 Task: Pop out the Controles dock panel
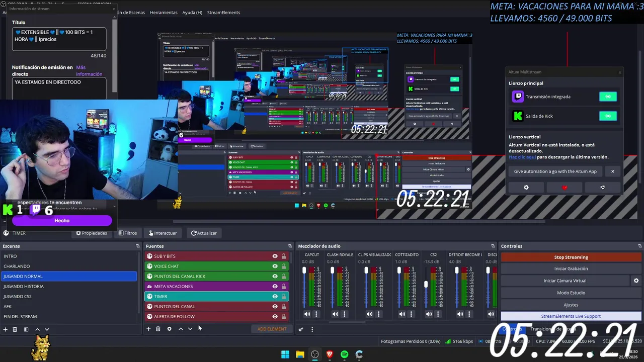point(639,246)
